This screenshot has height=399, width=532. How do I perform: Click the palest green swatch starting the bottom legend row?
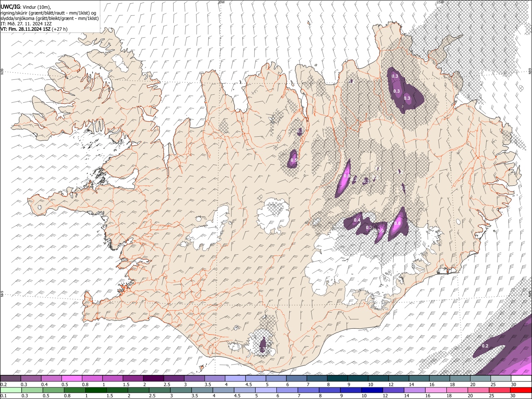pyautogui.click(x=11, y=390)
